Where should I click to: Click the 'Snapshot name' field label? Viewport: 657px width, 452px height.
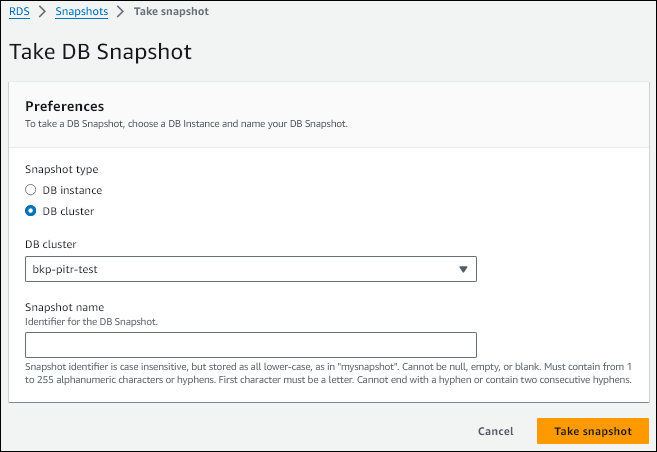tap(64, 307)
